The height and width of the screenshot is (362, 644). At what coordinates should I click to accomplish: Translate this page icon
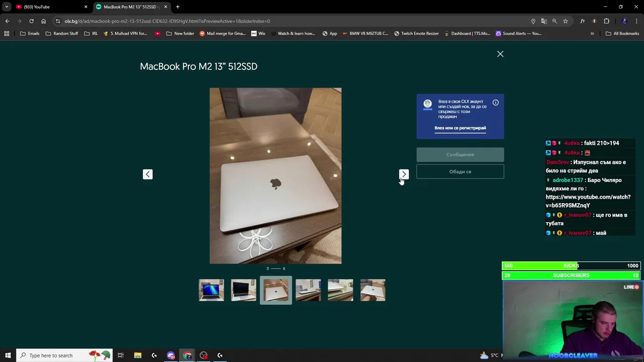pyautogui.click(x=544, y=21)
